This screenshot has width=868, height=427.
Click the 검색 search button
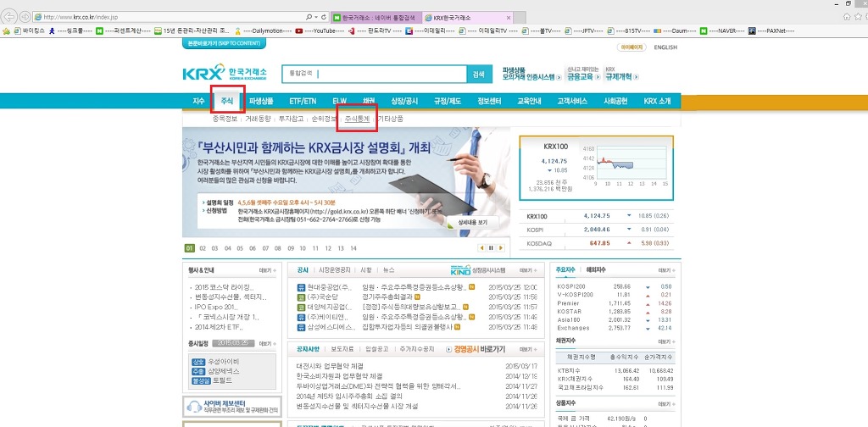point(479,74)
